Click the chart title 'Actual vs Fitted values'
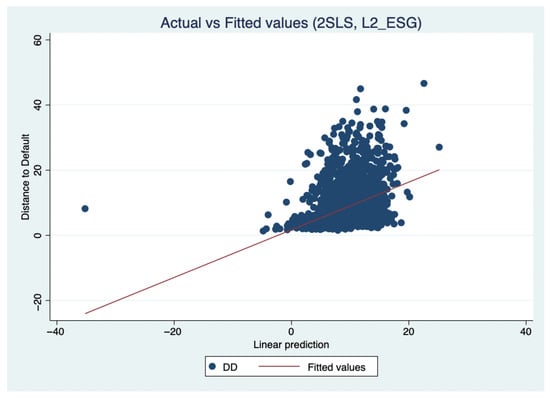This screenshot has height=398, width=550. (234, 23)
